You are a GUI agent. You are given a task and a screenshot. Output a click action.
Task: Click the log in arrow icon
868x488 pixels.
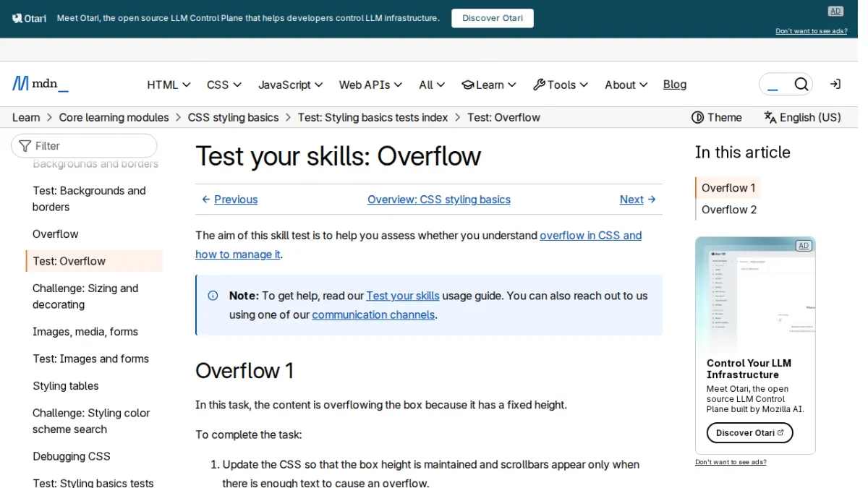835,85
